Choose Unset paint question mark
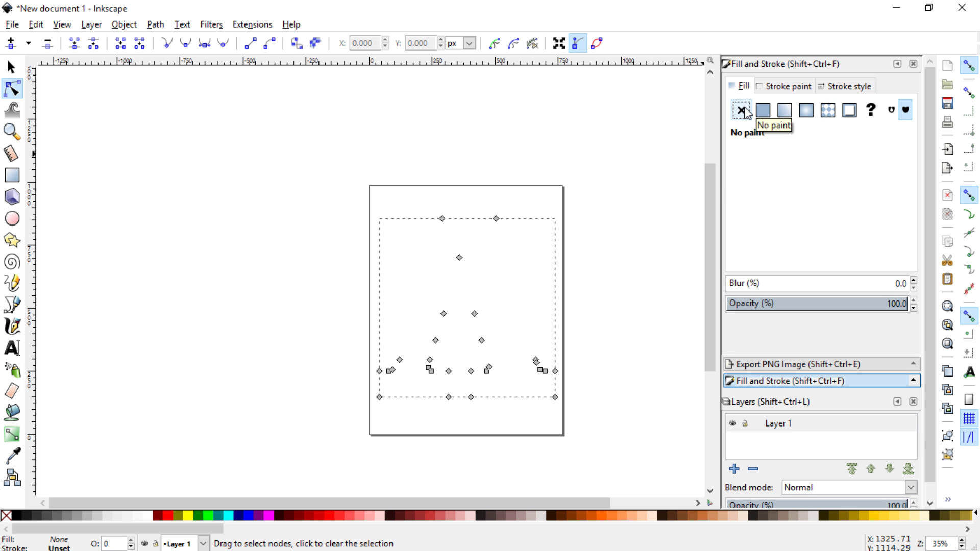980x551 pixels. (x=871, y=110)
